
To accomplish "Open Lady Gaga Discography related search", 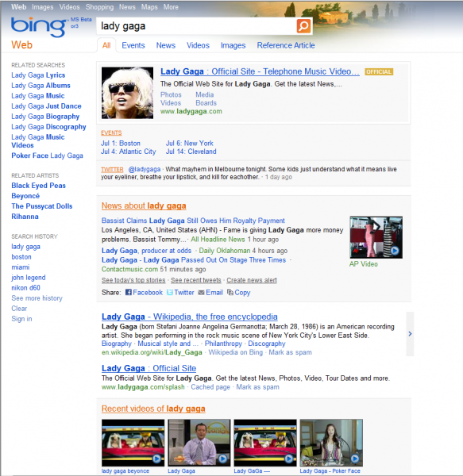I will coord(48,127).
